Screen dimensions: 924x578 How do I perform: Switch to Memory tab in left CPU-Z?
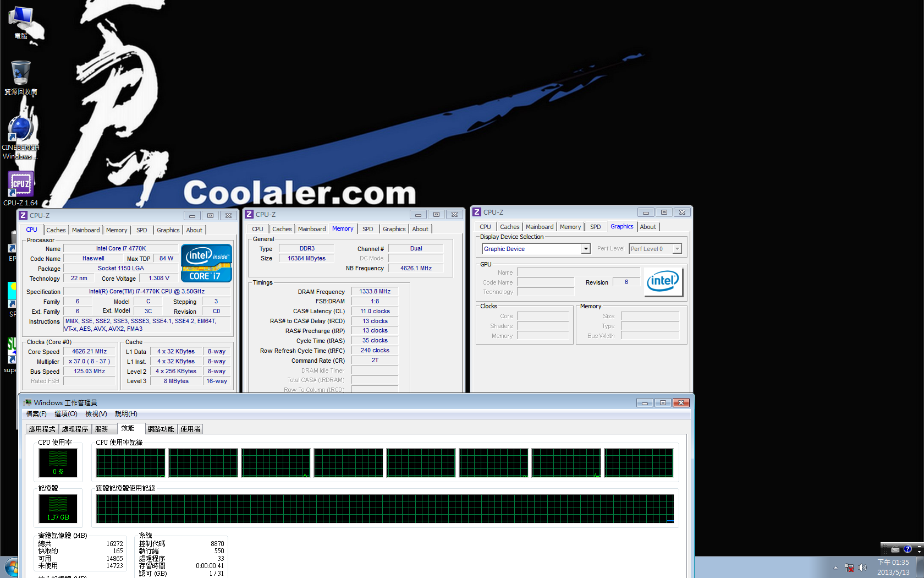pyautogui.click(x=117, y=230)
